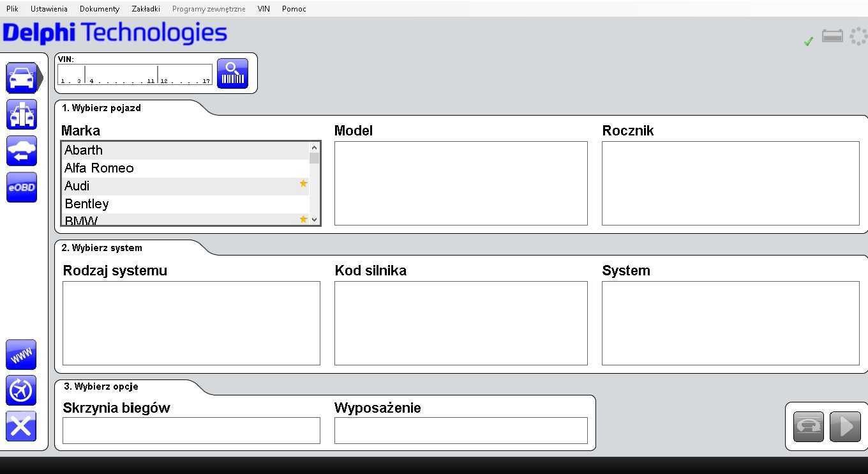Image resolution: width=868 pixels, height=474 pixels.
Task: Click into the VIN input field
Action: pyautogui.click(x=135, y=74)
